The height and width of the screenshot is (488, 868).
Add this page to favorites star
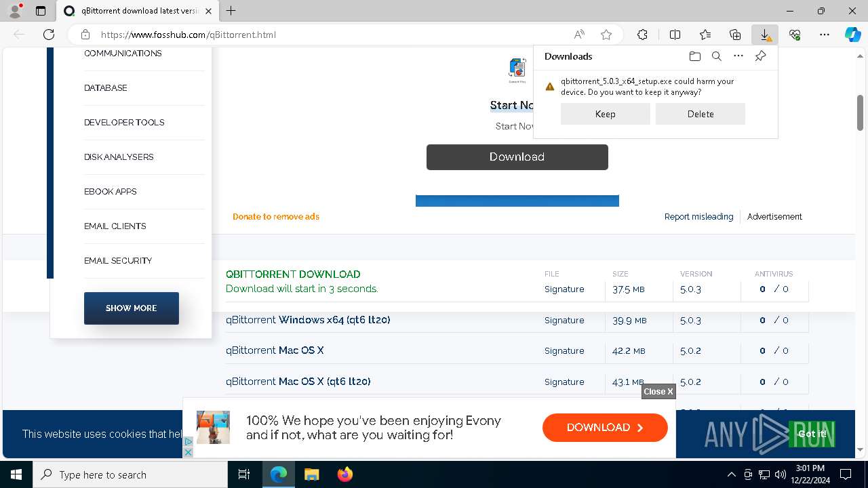point(606,35)
